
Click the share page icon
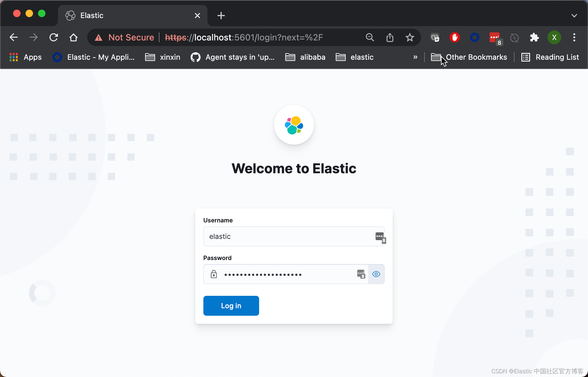tap(390, 37)
